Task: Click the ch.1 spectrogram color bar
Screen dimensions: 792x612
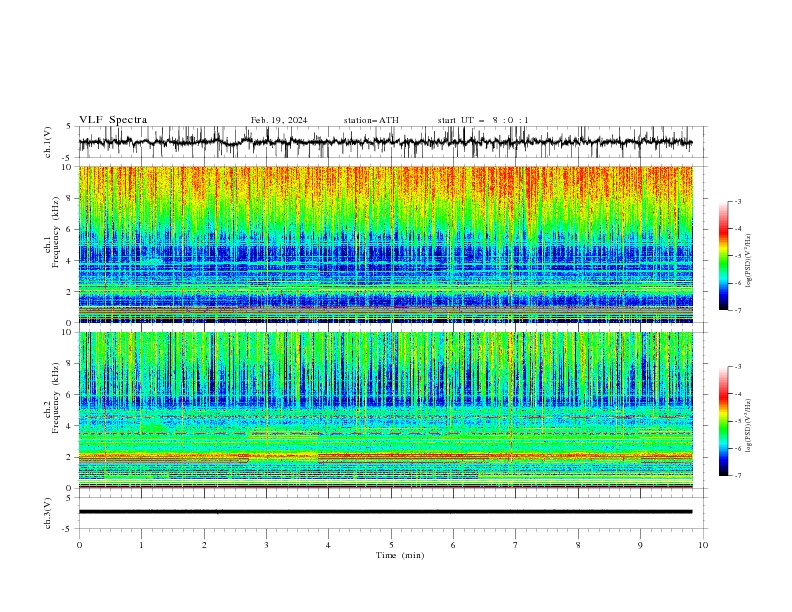Action: (x=723, y=256)
